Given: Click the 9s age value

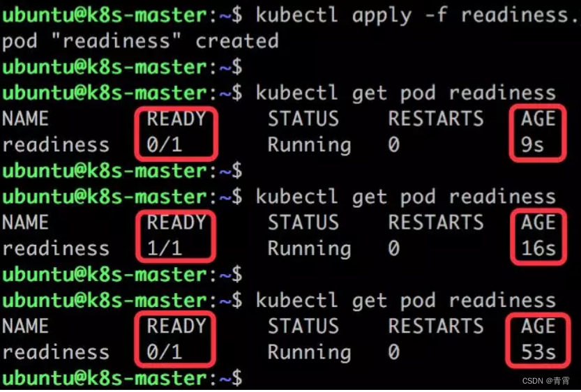Looking at the screenshot, I should 532,145.
